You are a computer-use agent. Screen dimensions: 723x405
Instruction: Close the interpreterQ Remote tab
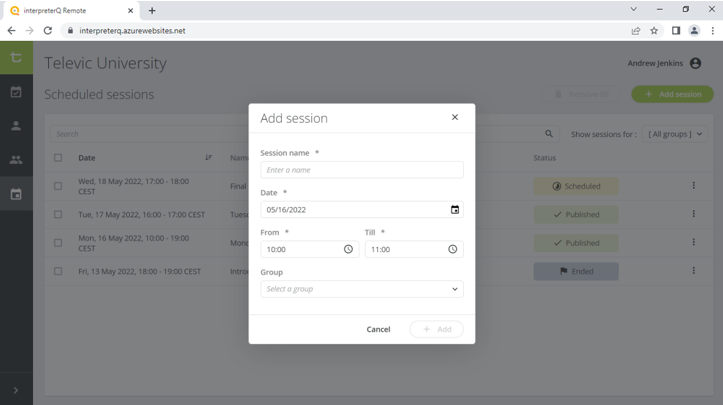(x=130, y=10)
